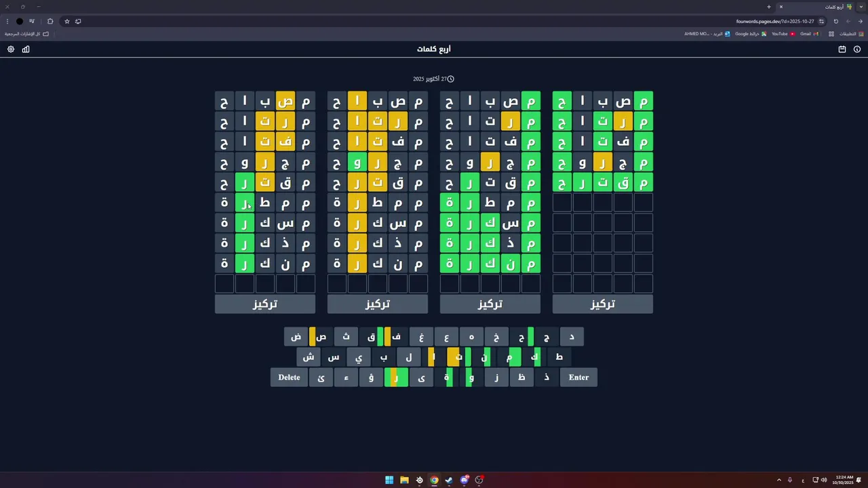This screenshot has height=488, width=868.
Task: Open the statistics bar chart icon
Action: (26, 49)
